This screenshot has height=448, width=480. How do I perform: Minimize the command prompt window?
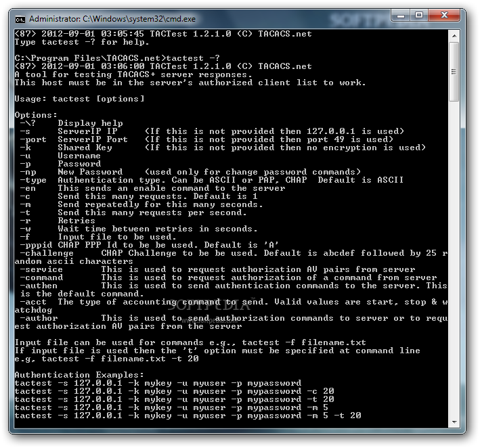[401, 16]
